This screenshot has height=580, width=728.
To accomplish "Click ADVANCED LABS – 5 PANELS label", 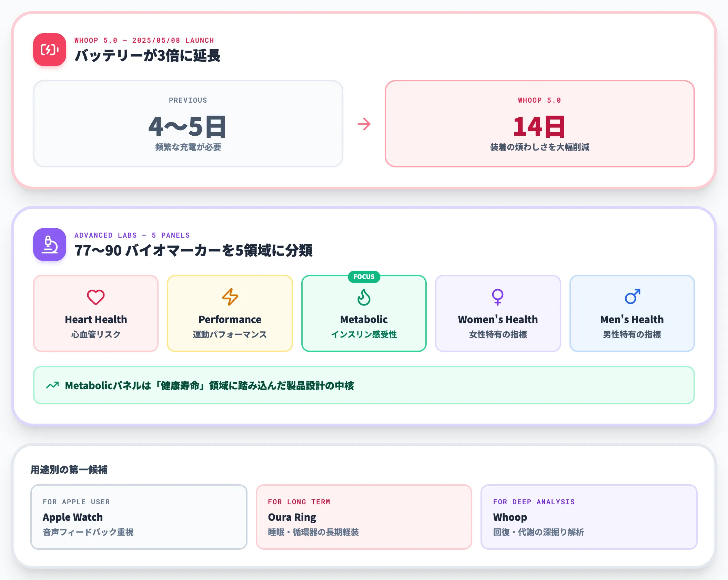I will pos(132,235).
